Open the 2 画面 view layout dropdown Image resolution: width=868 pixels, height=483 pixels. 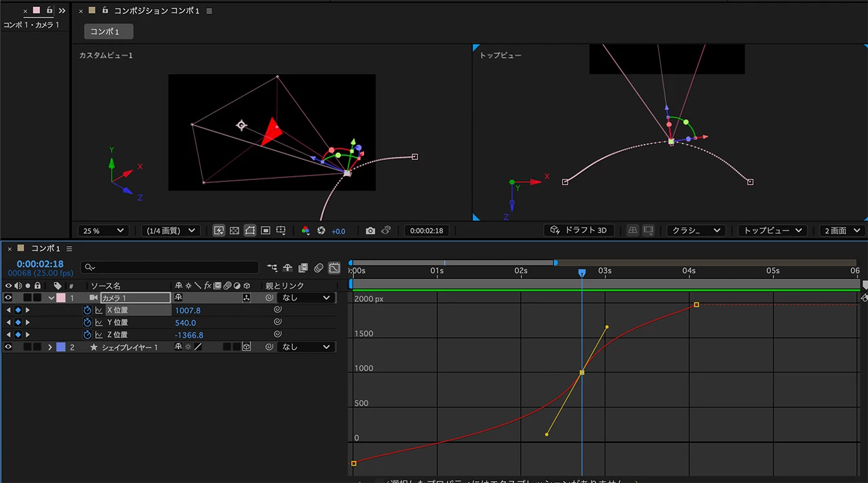click(841, 230)
